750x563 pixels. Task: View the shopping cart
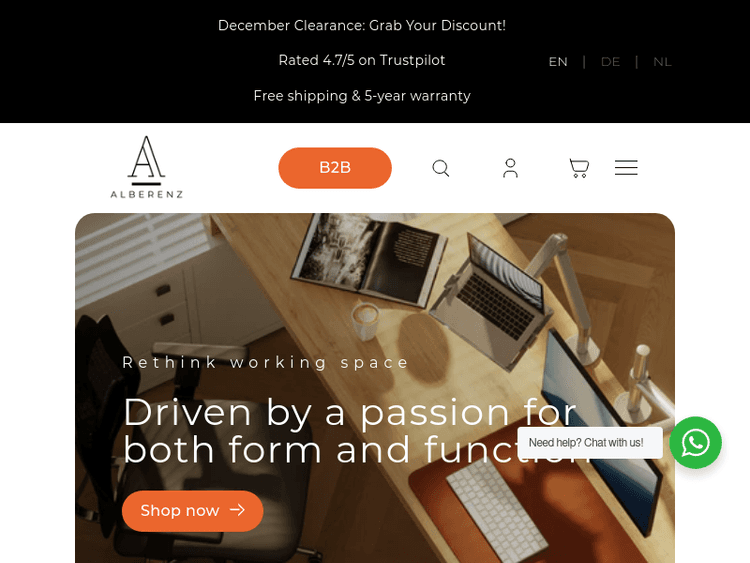click(x=579, y=168)
